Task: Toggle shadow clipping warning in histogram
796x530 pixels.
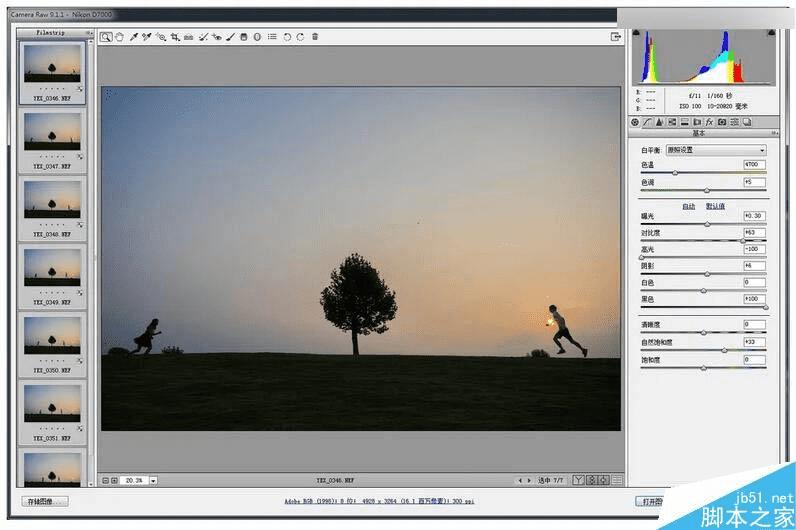Action: [x=636, y=33]
